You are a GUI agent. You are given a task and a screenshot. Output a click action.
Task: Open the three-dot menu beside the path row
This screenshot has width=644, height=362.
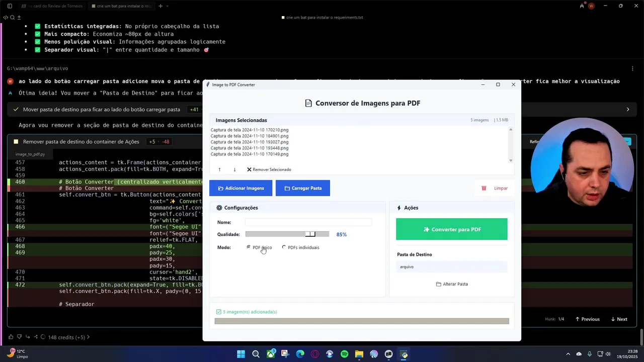point(632,68)
